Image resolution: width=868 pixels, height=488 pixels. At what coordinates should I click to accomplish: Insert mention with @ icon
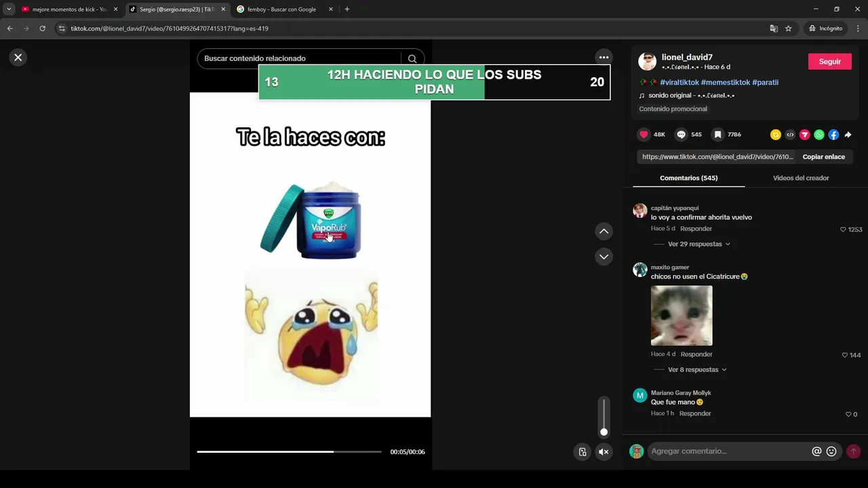tap(816, 451)
